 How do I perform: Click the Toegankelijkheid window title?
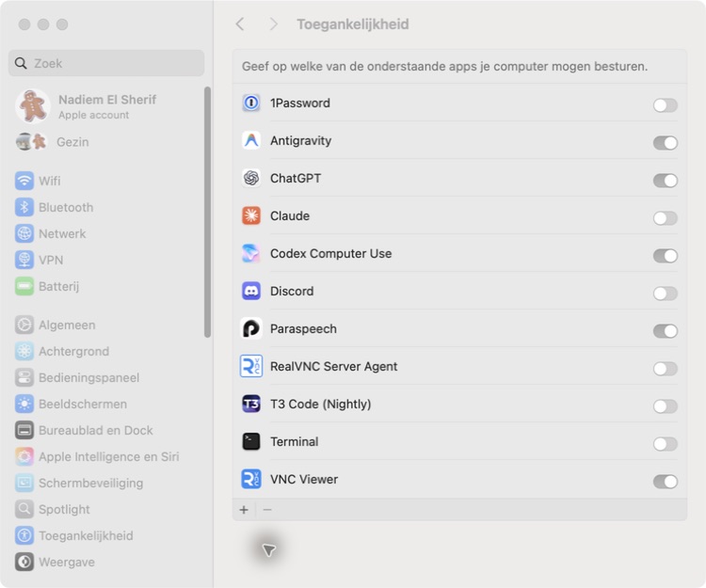[x=353, y=24]
